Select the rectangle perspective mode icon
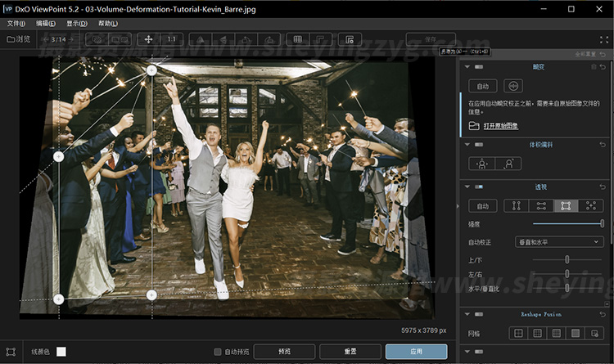614x364 pixels. (x=565, y=206)
